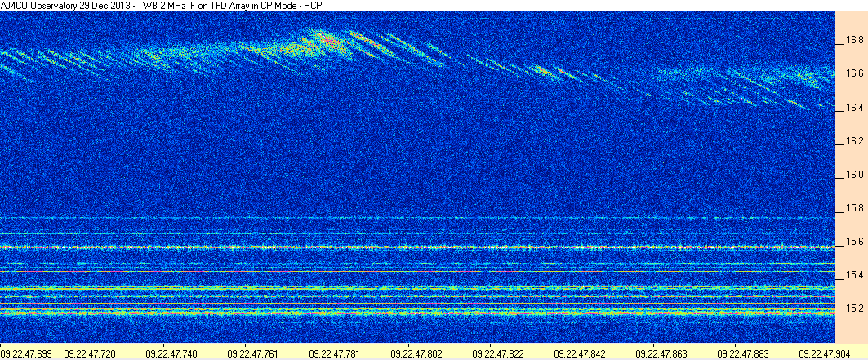
Task: Click the 15.2 frequency axis label
Action: pyautogui.click(x=855, y=309)
